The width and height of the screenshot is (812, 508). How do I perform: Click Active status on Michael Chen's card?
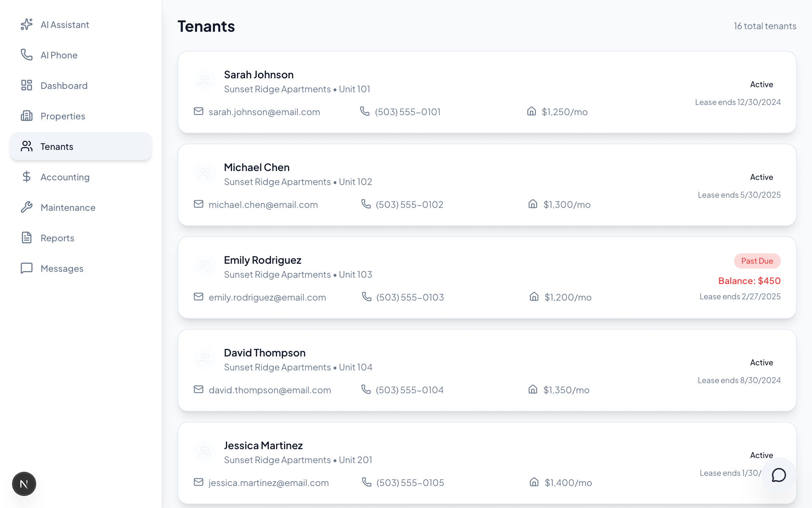[762, 177]
